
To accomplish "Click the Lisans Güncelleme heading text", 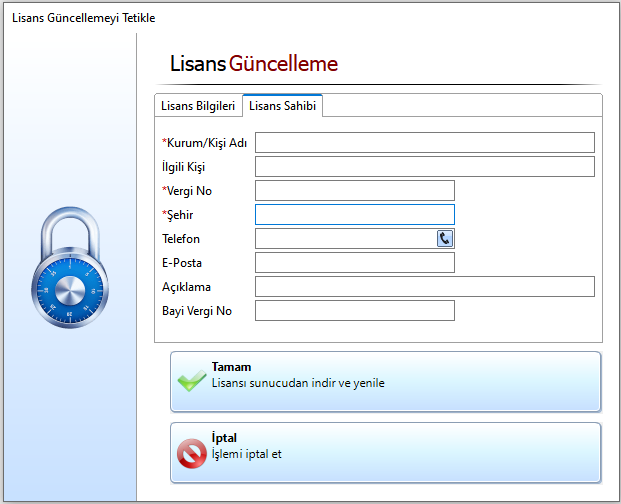I will pos(254,64).
